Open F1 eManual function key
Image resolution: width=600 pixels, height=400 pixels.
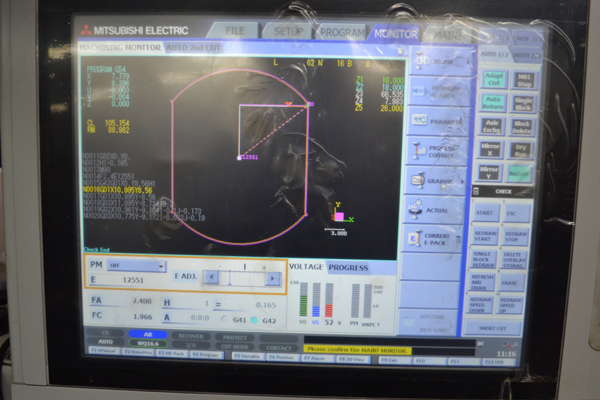(104, 350)
